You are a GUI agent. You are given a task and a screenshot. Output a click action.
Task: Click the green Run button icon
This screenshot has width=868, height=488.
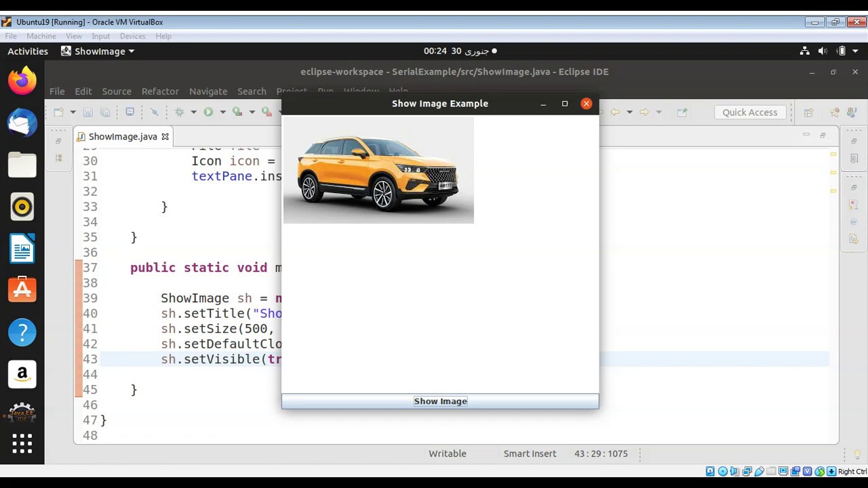point(208,112)
